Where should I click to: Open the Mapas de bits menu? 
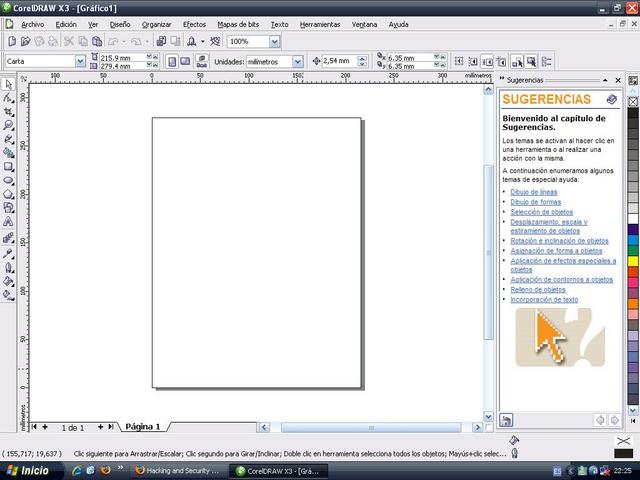238,23
